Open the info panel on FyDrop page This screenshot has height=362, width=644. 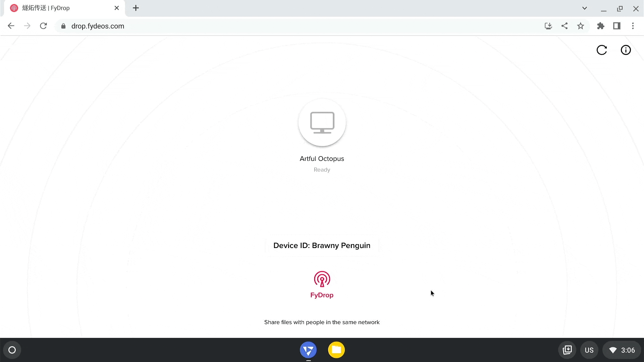626,50
